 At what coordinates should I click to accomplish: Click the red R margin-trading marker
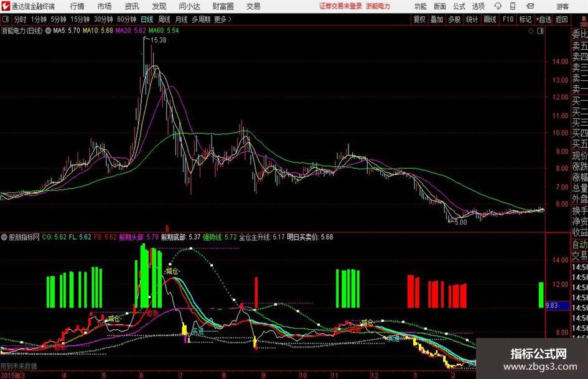584,19
